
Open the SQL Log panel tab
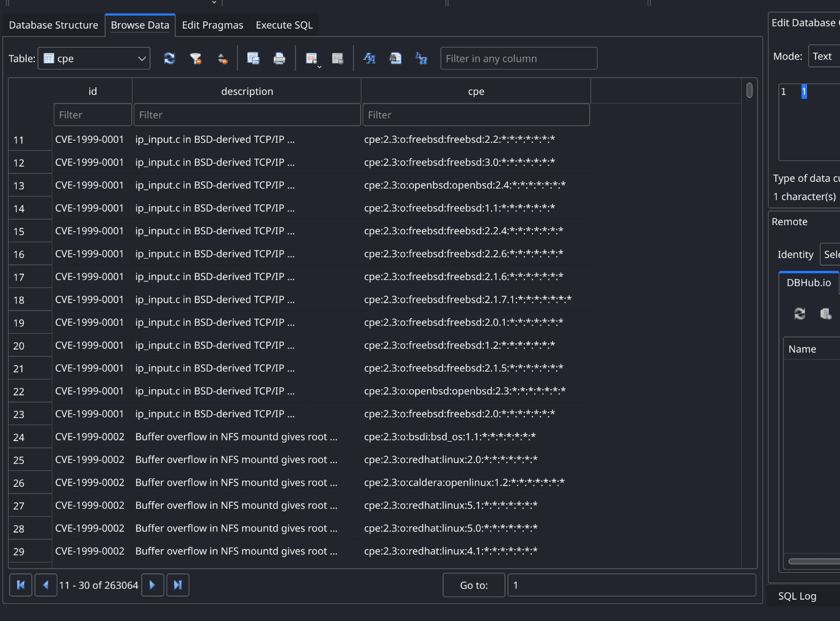(797, 596)
